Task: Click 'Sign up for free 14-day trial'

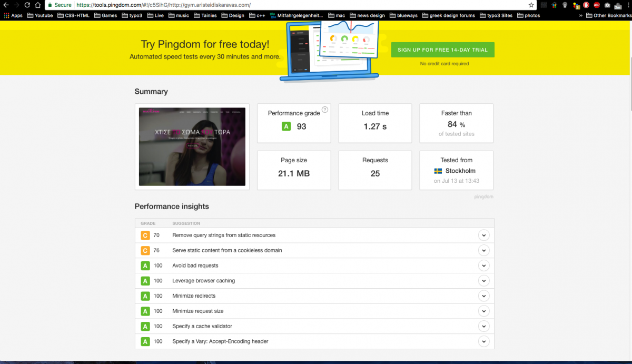Action: pos(442,50)
